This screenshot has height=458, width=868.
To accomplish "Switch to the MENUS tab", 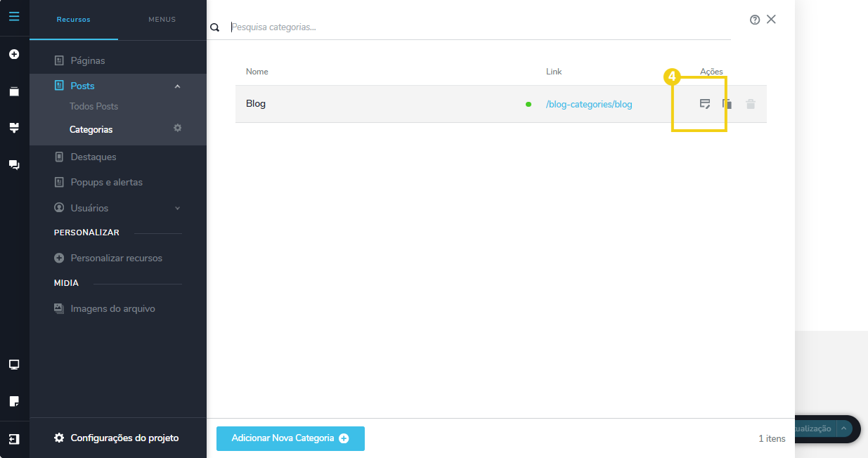I will point(162,20).
